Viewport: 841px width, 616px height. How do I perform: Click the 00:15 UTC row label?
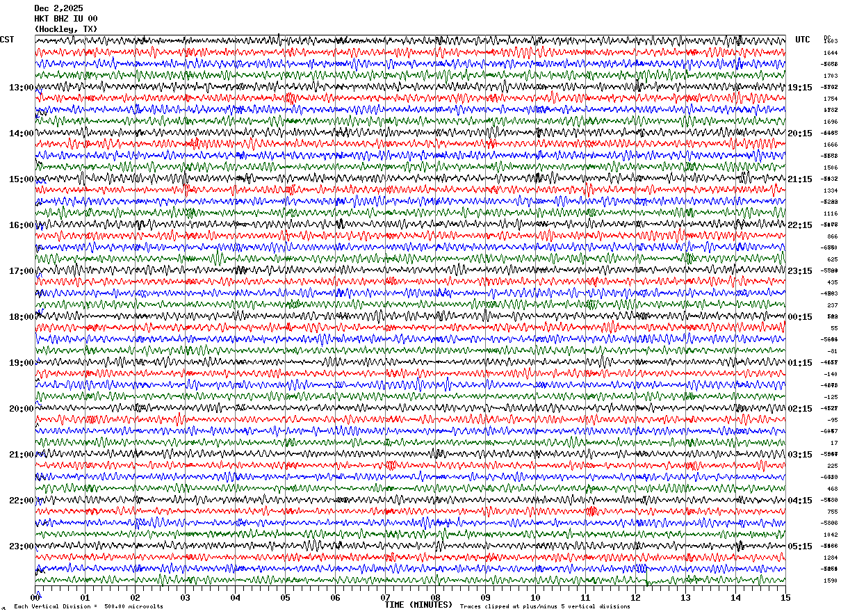[800, 317]
